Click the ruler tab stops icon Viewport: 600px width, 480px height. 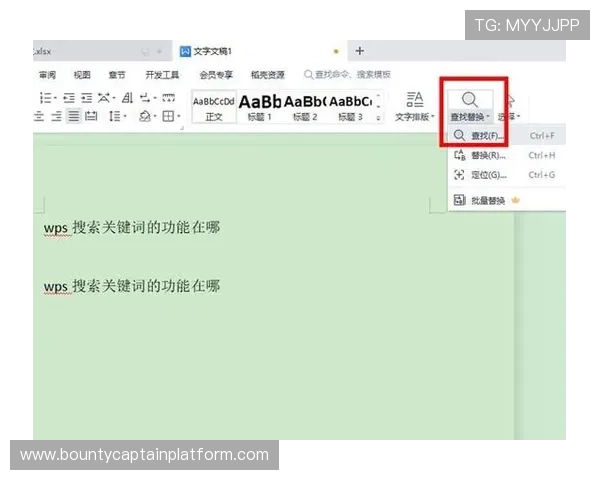[x=168, y=98]
